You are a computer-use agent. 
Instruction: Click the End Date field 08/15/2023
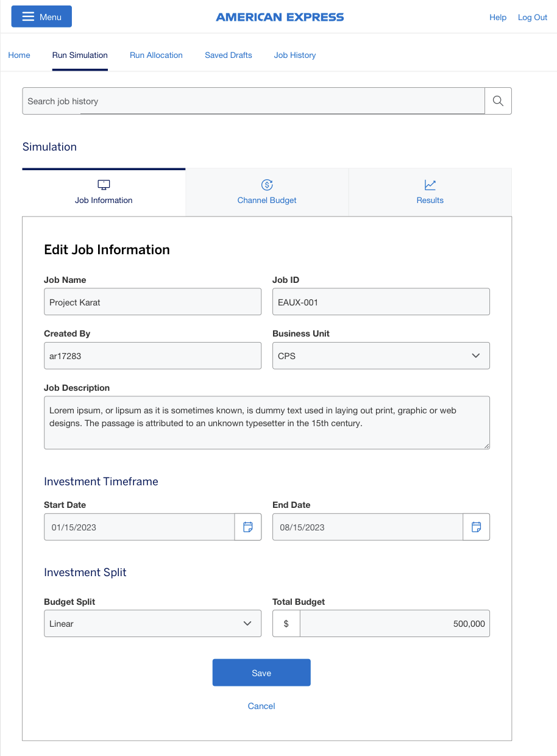368,527
